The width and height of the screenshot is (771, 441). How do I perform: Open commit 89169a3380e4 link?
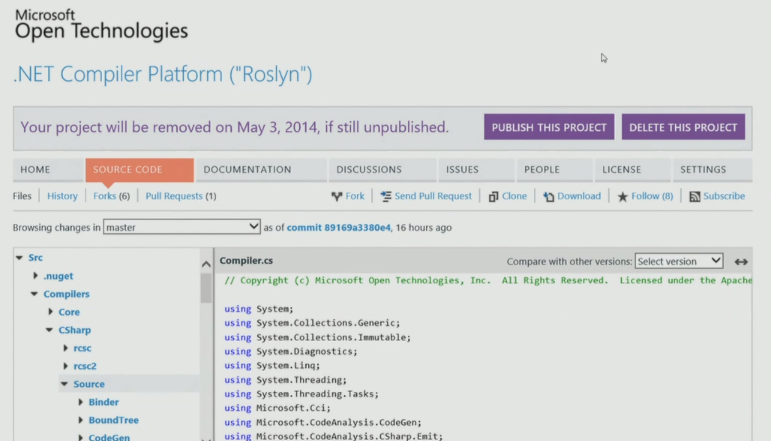(338, 228)
